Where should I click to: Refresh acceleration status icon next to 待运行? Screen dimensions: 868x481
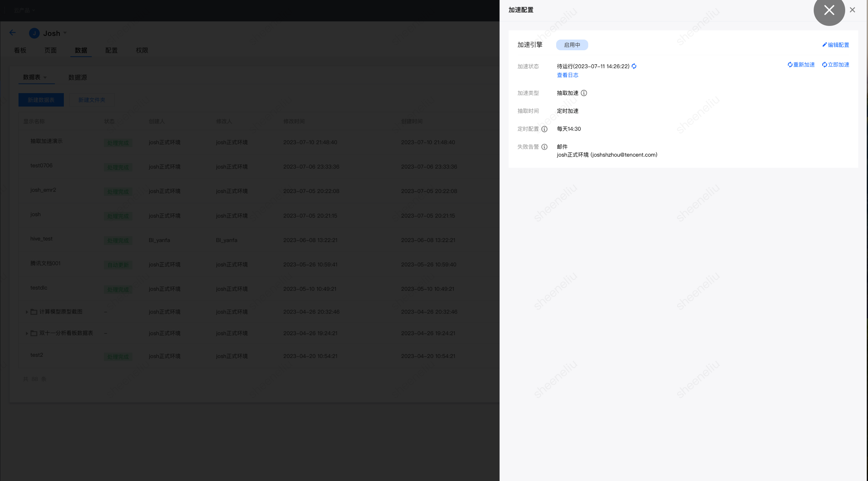point(634,66)
